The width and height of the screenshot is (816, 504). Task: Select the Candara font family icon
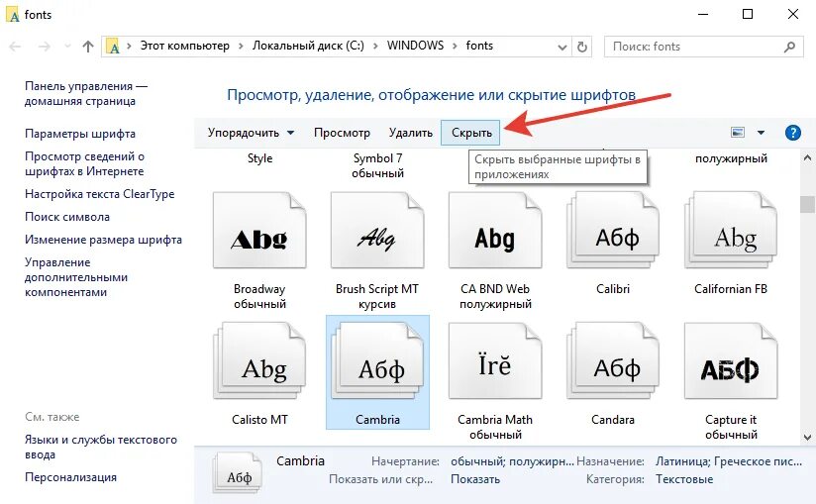point(613,360)
